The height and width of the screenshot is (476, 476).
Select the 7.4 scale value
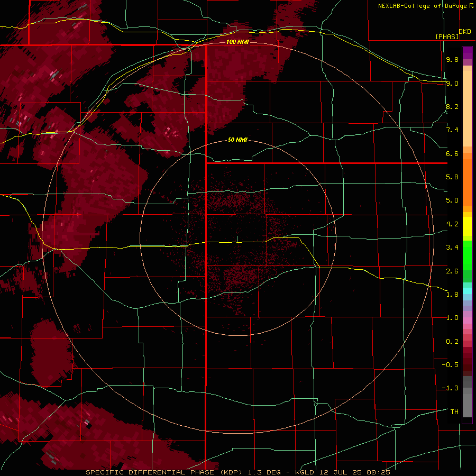[x=452, y=130]
